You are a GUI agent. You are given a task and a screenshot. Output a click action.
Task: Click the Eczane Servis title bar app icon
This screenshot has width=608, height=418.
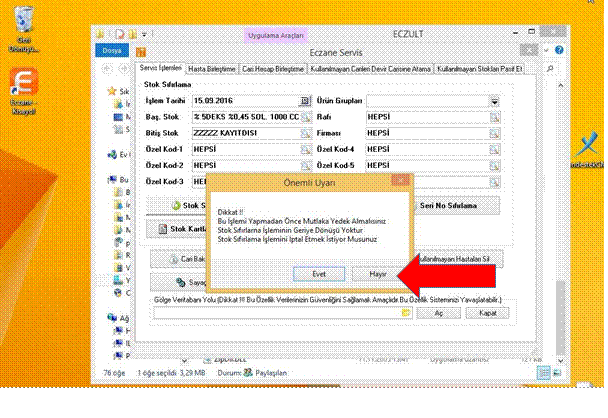click(x=141, y=52)
